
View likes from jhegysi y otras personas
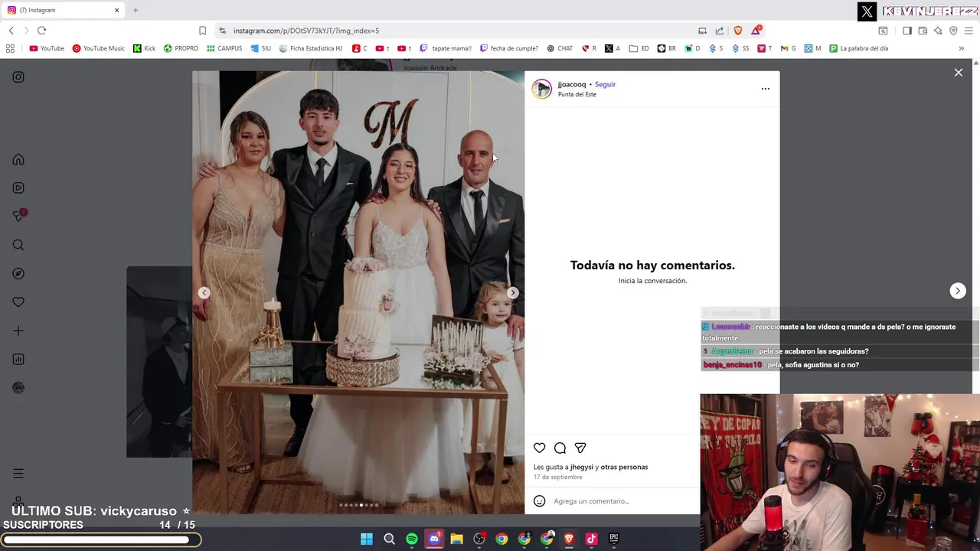(x=590, y=467)
